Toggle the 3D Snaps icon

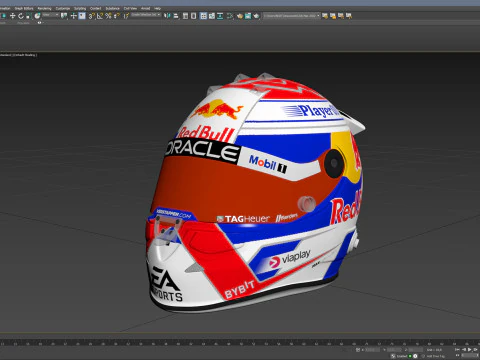coord(91,16)
